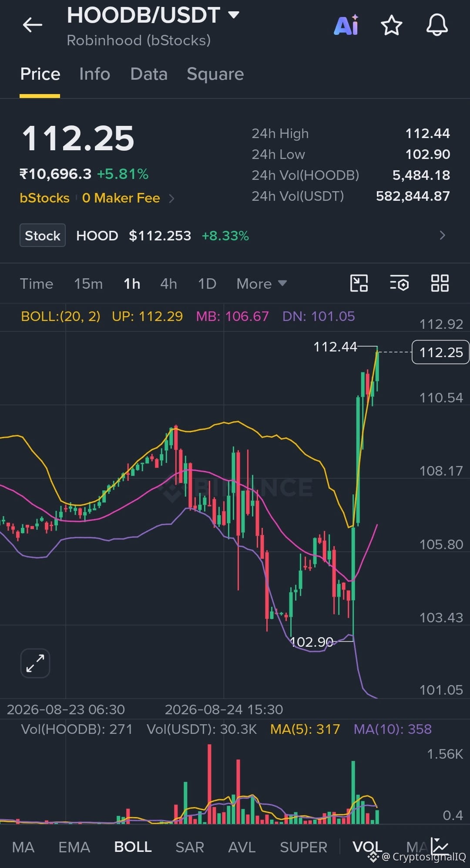The width and height of the screenshot is (470, 868).
Task: Expand the More timeframes dropdown
Action: point(262,284)
